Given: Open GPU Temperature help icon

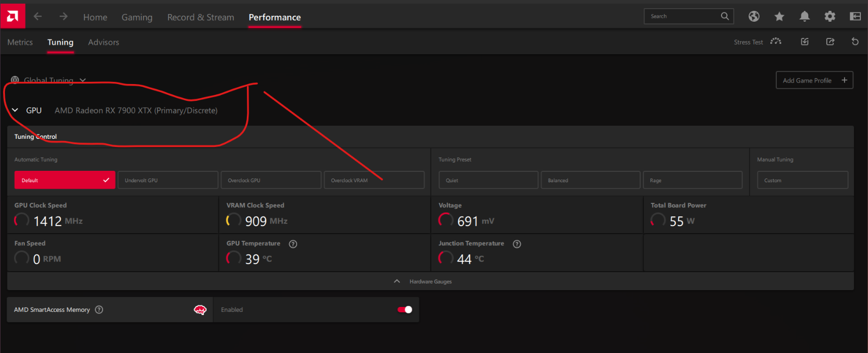Looking at the screenshot, I should point(293,244).
